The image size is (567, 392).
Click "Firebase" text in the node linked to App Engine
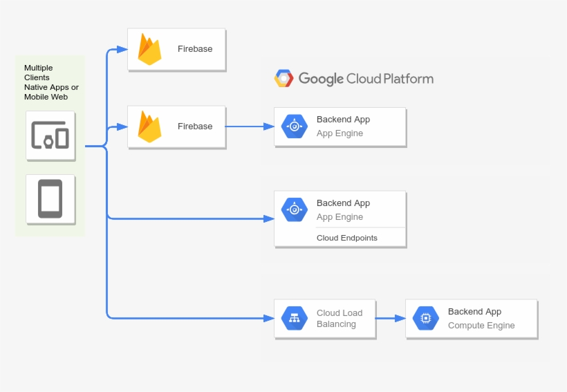[195, 127]
